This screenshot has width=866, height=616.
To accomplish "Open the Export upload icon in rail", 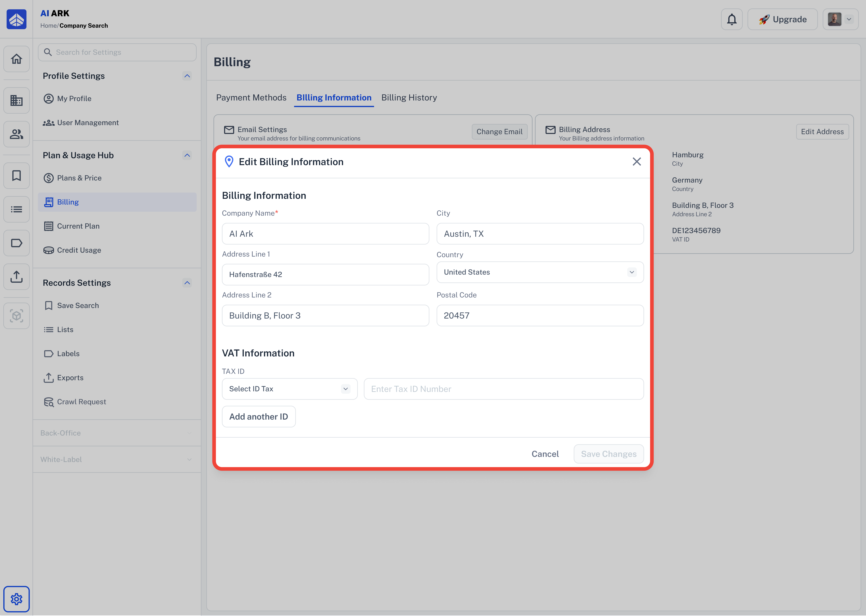I will point(16,277).
